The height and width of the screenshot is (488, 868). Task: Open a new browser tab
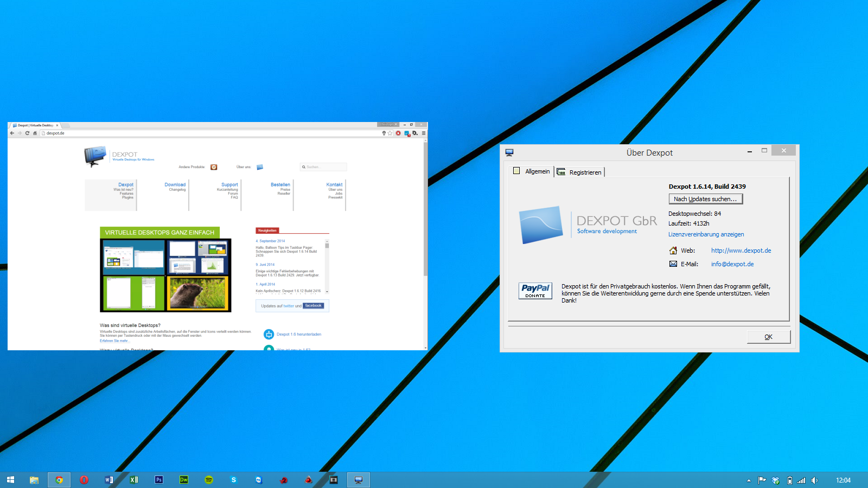click(66, 125)
